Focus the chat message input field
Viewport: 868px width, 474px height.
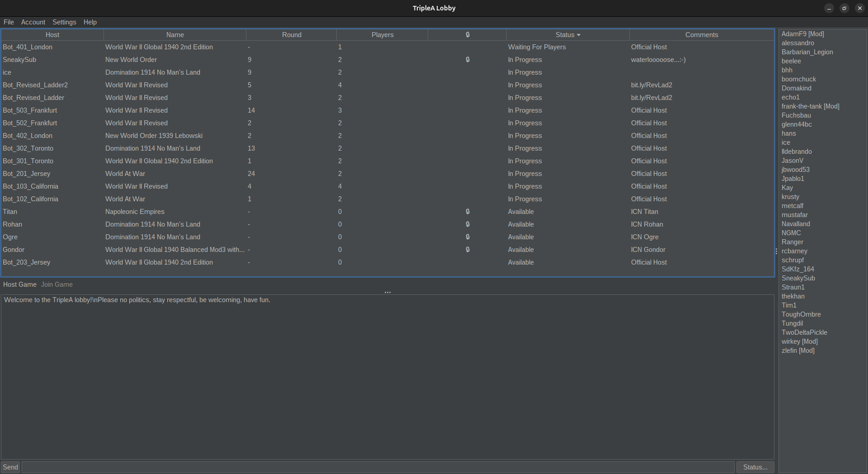378,467
